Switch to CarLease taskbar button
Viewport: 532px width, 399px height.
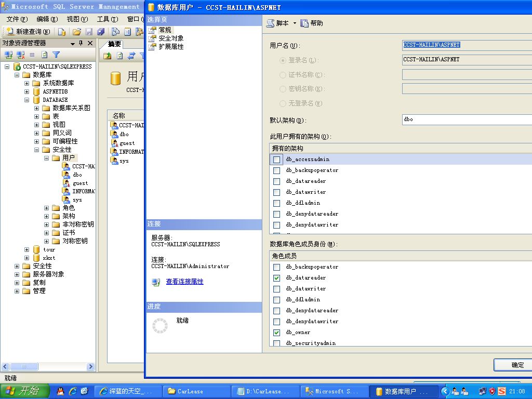(196, 392)
